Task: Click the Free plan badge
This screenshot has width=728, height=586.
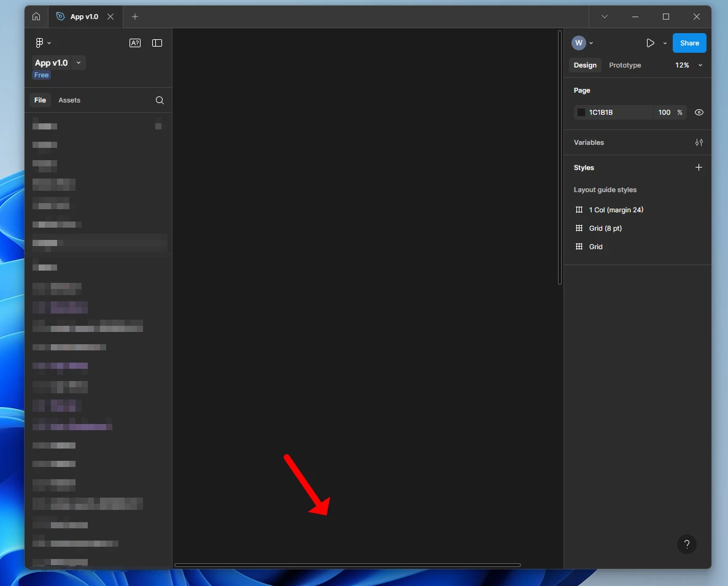Action: point(41,75)
